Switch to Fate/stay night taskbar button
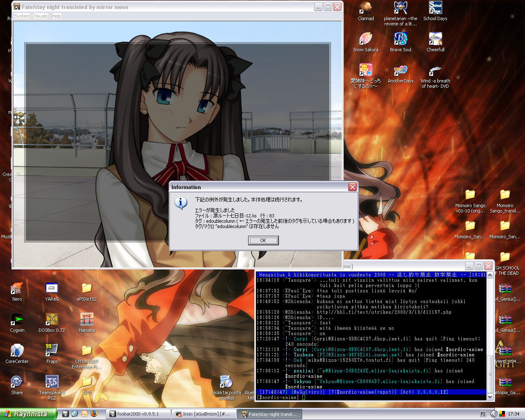 click(x=270, y=414)
